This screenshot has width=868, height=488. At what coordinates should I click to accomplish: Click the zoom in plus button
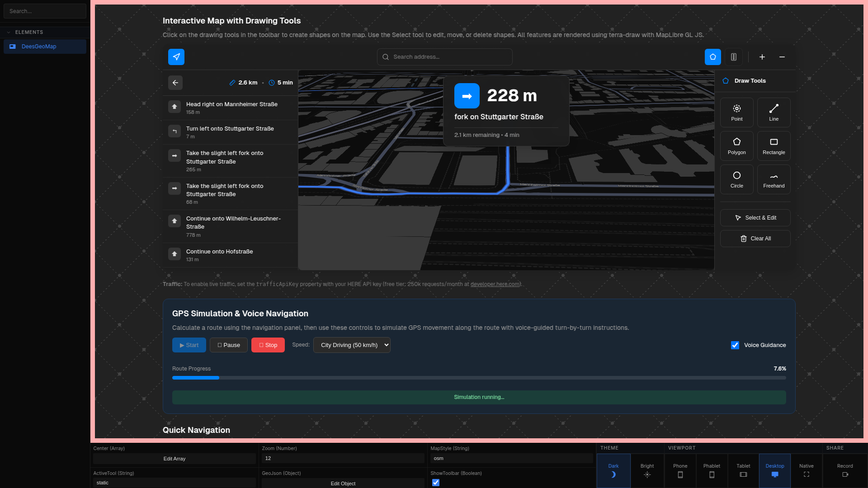coord(762,57)
